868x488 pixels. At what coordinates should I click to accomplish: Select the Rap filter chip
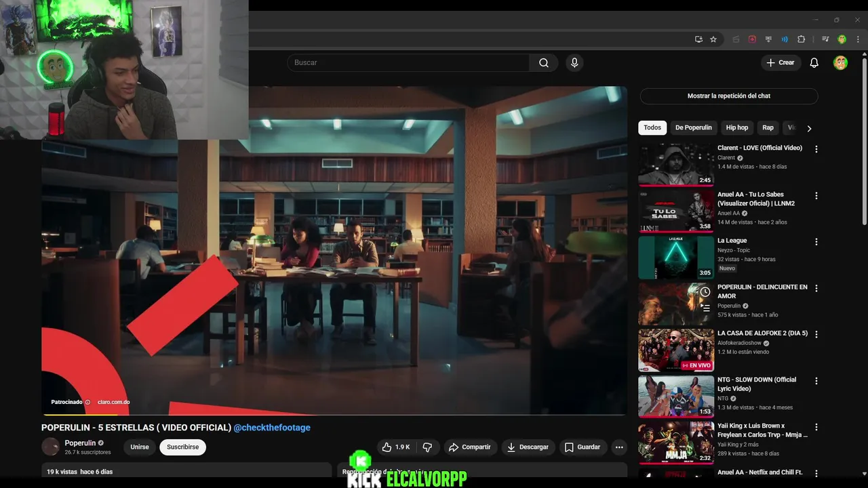768,127
